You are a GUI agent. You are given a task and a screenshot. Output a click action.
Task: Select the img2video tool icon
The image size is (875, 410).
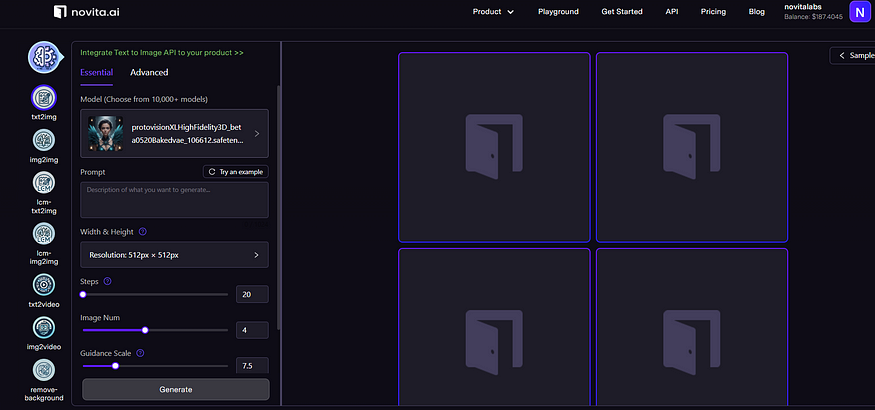[x=44, y=327]
